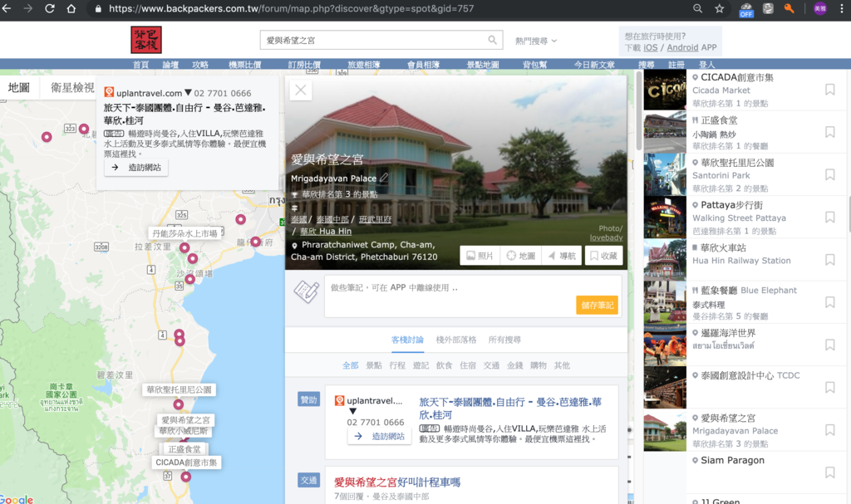Open the Cicada Market thumbnail image
Image resolution: width=851 pixels, height=504 pixels.
tap(665, 90)
